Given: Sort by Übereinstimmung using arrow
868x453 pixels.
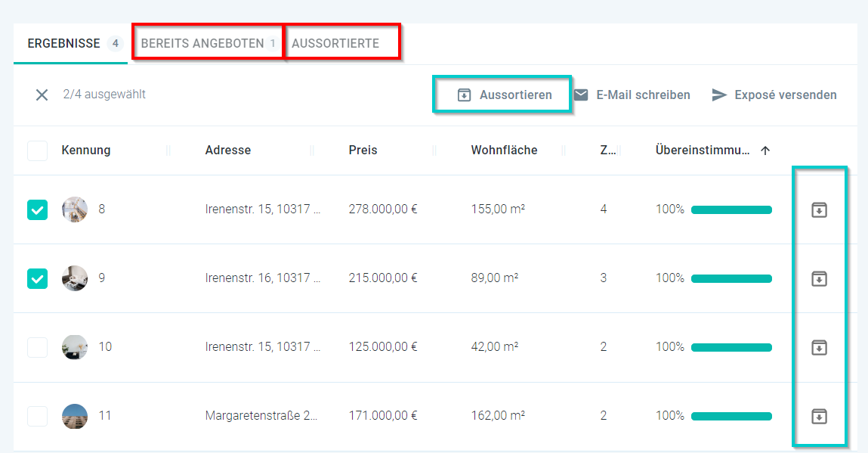Looking at the screenshot, I should pos(765,150).
